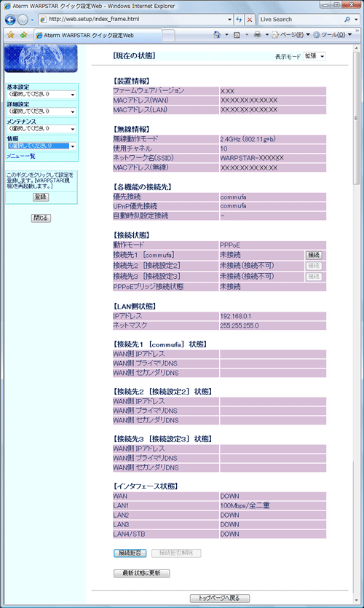The image size is (364, 608).
Task: Open the Live Search options dropdown arrow
Action: coord(357,20)
